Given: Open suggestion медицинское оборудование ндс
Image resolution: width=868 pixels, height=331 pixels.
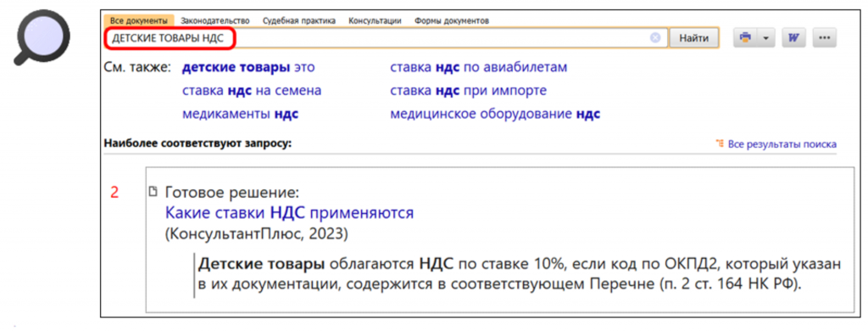Looking at the screenshot, I should tap(495, 115).
